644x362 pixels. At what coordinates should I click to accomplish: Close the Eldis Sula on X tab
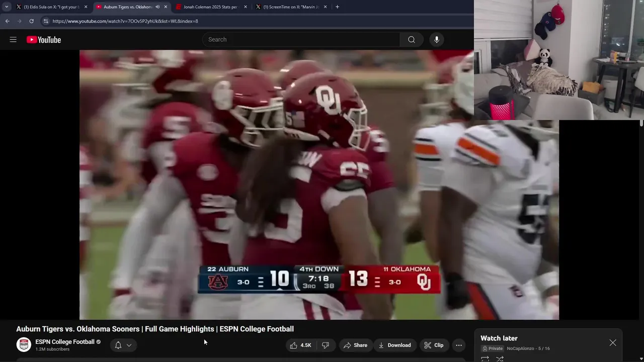pos(86,7)
